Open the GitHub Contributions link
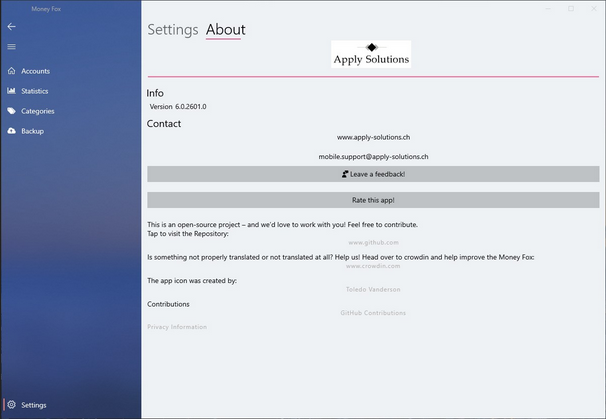This screenshot has width=606, height=419. (373, 313)
